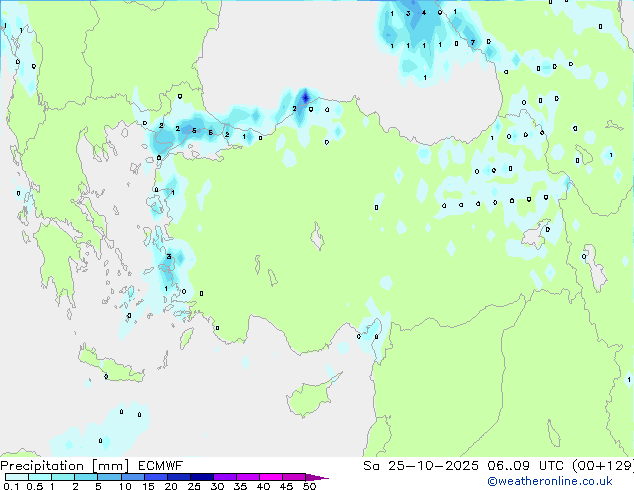The height and width of the screenshot is (490, 634).
Task: Click the precipitation value "6" on the map
Action: 211,133
